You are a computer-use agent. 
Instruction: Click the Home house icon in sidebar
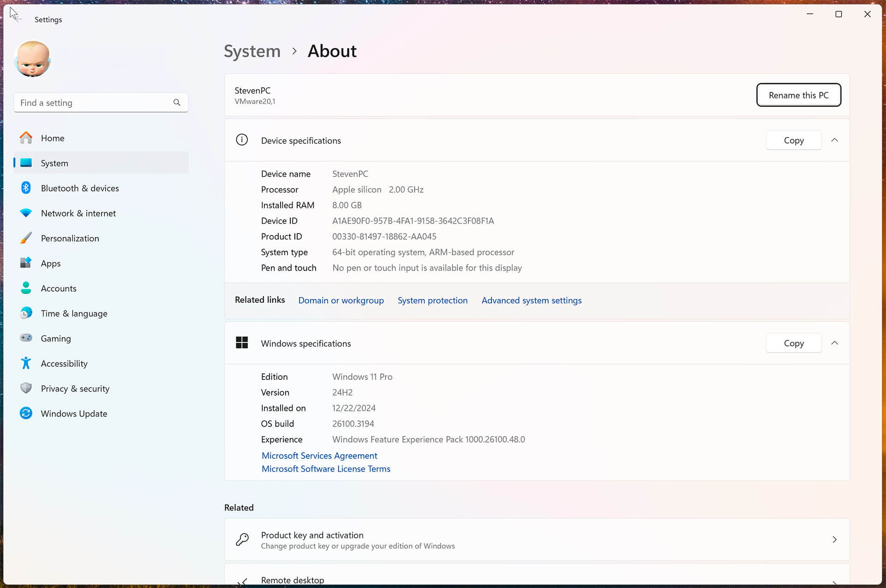tap(26, 138)
